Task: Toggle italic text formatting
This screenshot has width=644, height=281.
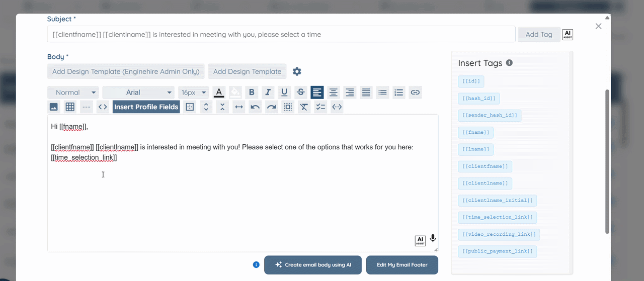Action: coord(268,92)
